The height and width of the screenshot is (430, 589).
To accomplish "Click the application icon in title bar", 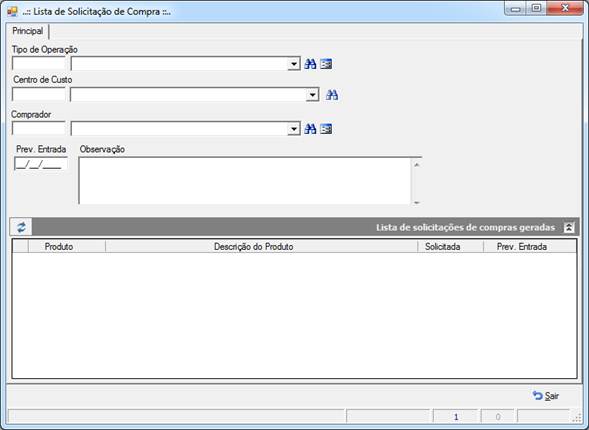I will coord(12,12).
